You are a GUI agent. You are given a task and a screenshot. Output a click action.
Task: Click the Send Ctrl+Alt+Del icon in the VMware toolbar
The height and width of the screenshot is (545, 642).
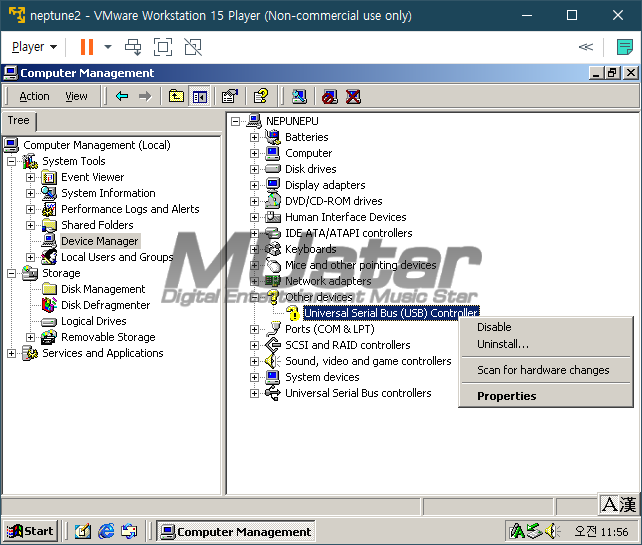133,47
